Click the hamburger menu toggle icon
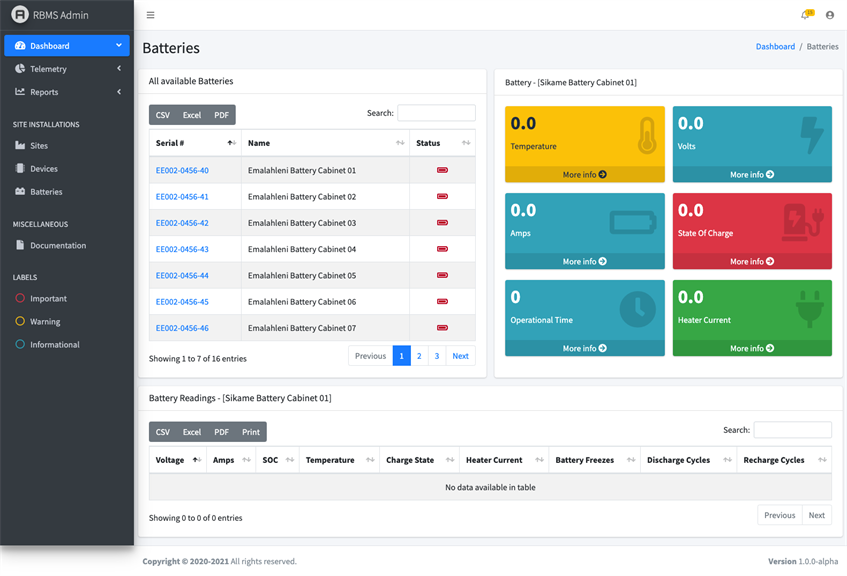 click(x=150, y=15)
